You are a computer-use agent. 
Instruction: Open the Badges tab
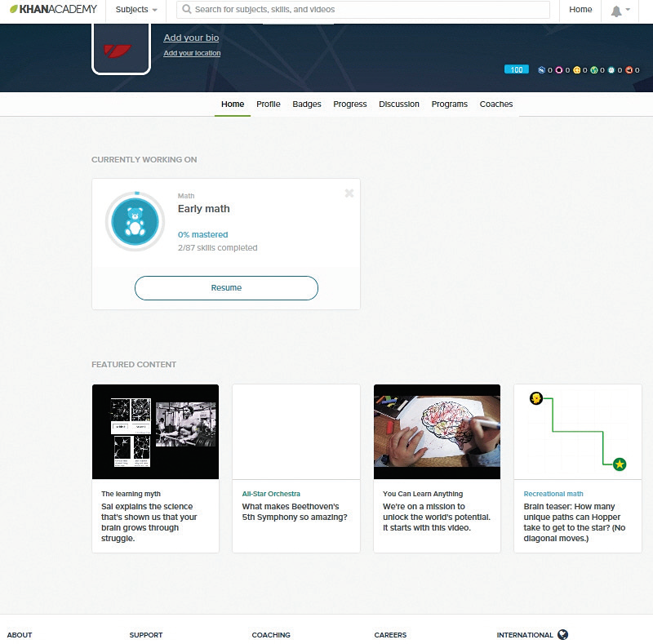[307, 104]
